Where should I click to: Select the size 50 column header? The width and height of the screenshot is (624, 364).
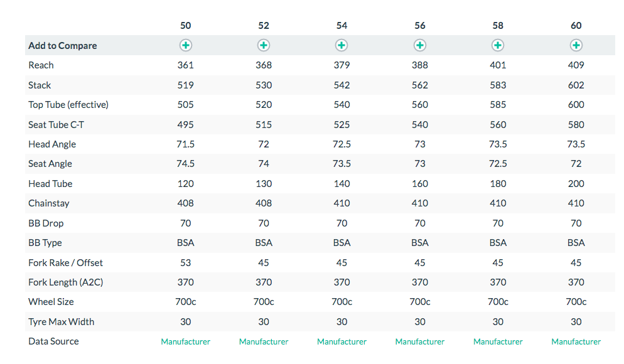coord(186,26)
